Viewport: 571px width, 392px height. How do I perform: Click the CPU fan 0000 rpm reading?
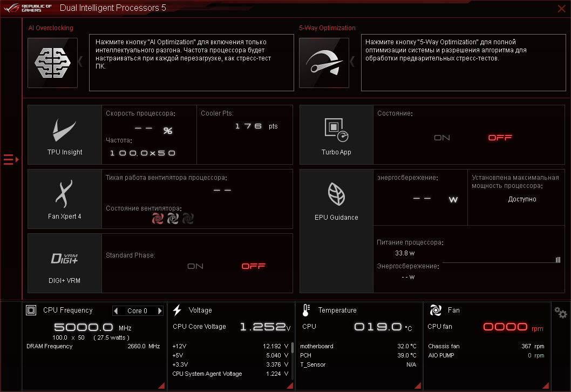513,327
